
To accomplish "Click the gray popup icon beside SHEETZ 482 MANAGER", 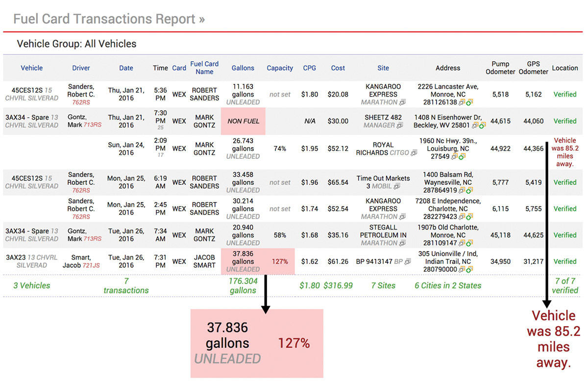I will (400, 126).
